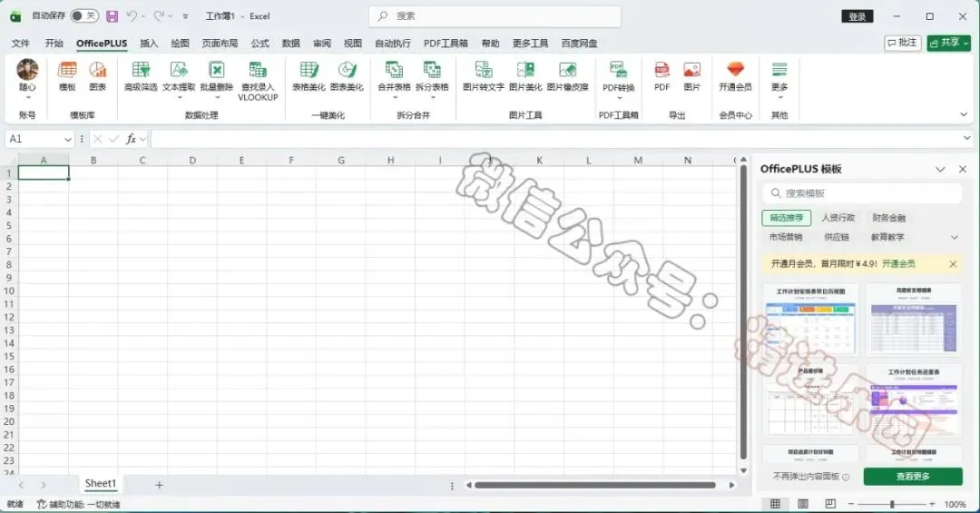Screen dimensions: 980x513
Task: Switch to page break preview icon
Action: click(x=830, y=504)
